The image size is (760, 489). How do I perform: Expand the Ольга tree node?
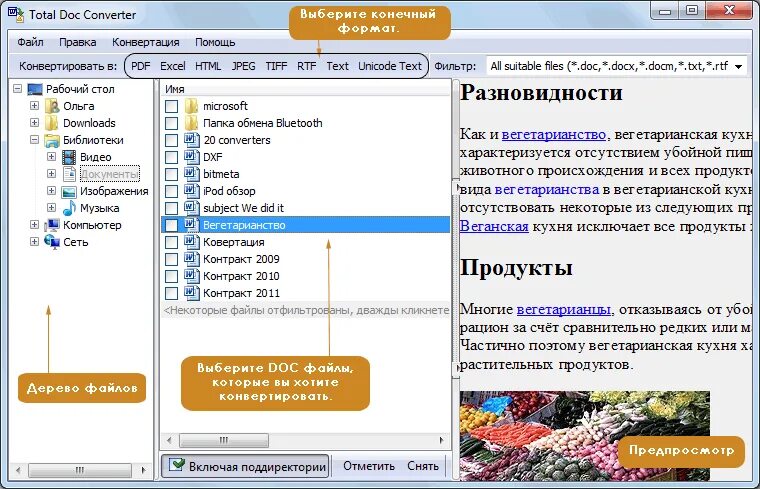pyautogui.click(x=34, y=106)
